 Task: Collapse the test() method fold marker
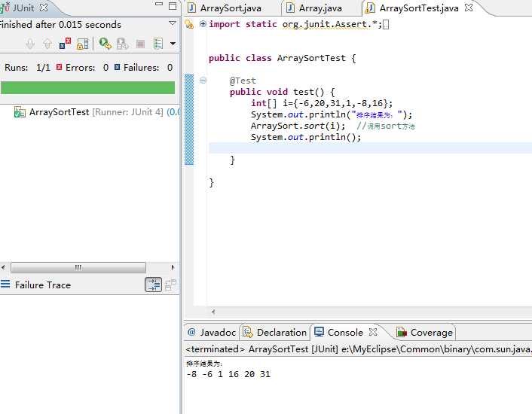point(203,81)
